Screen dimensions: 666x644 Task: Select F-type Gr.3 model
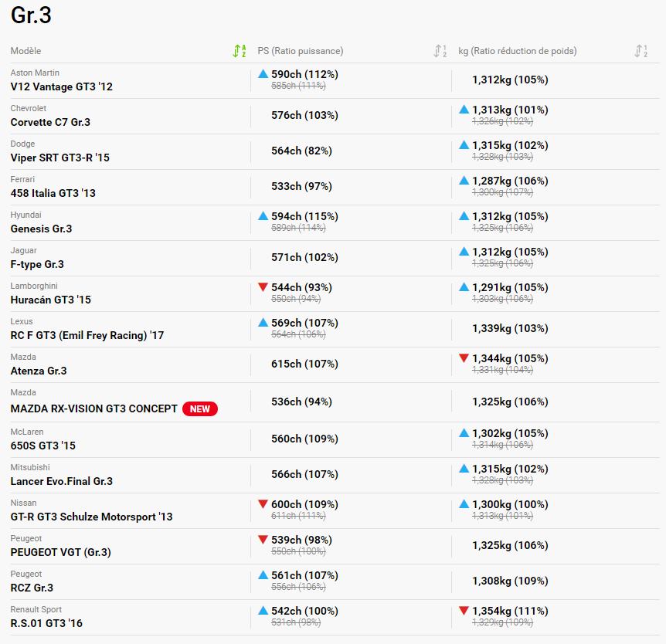pos(37,265)
